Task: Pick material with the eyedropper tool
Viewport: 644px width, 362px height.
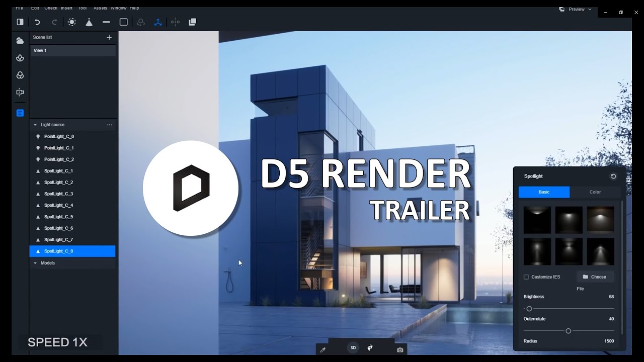Action: pyautogui.click(x=323, y=349)
